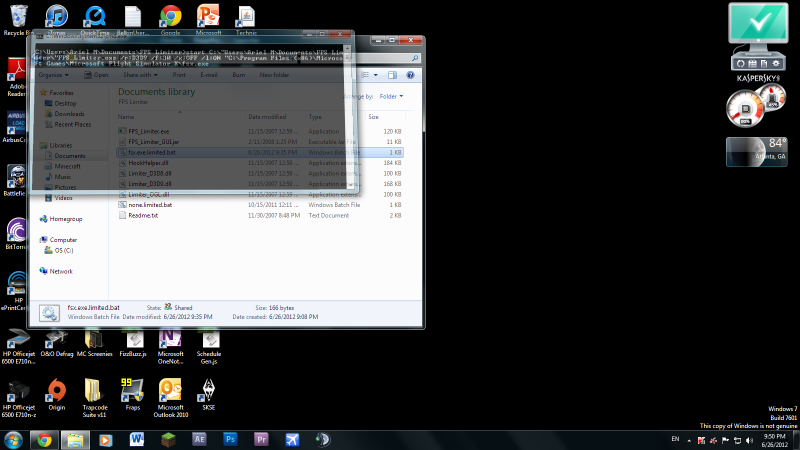Click the 120 KB size cell
The height and width of the screenshot is (450, 800).
point(392,132)
